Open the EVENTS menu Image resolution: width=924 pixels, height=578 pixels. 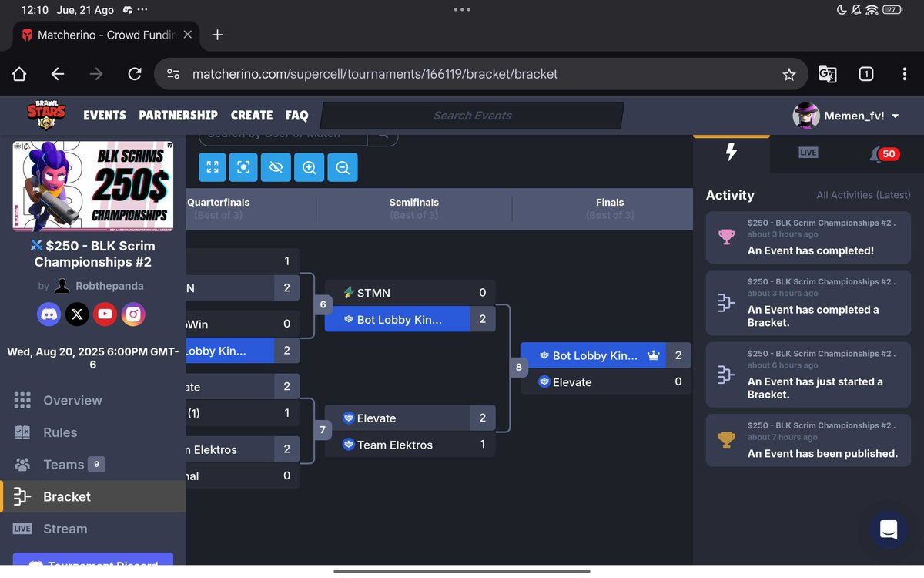(x=105, y=115)
